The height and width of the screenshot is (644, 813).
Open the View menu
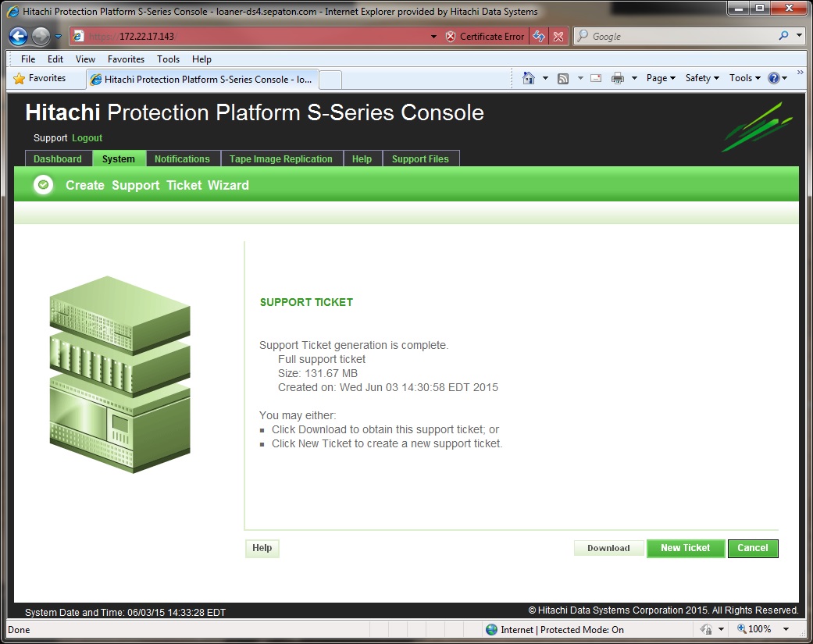click(x=85, y=59)
